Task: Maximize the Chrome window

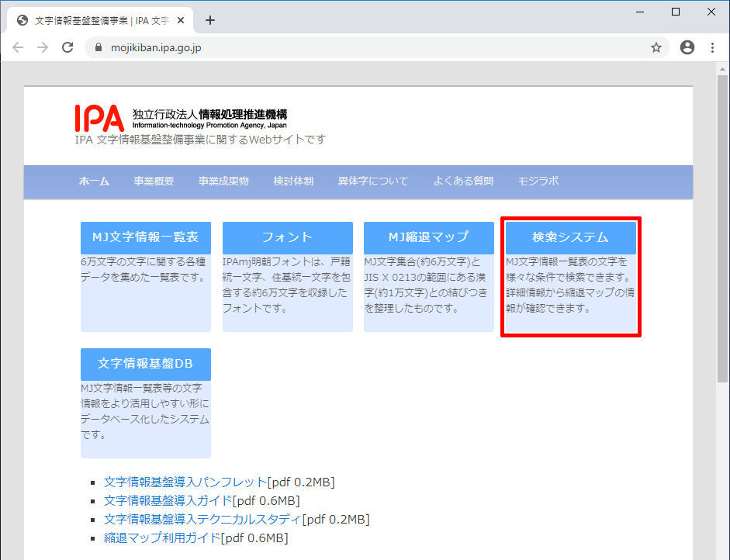Action: 676,12
